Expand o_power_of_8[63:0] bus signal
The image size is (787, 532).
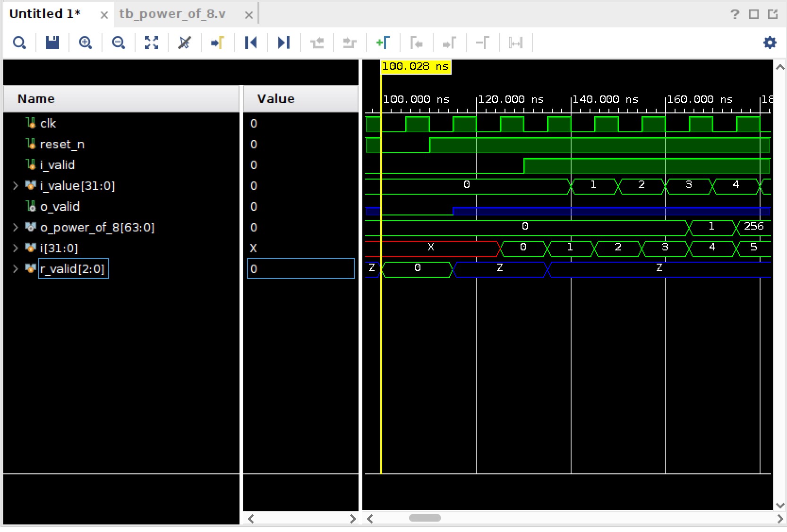pyautogui.click(x=15, y=227)
